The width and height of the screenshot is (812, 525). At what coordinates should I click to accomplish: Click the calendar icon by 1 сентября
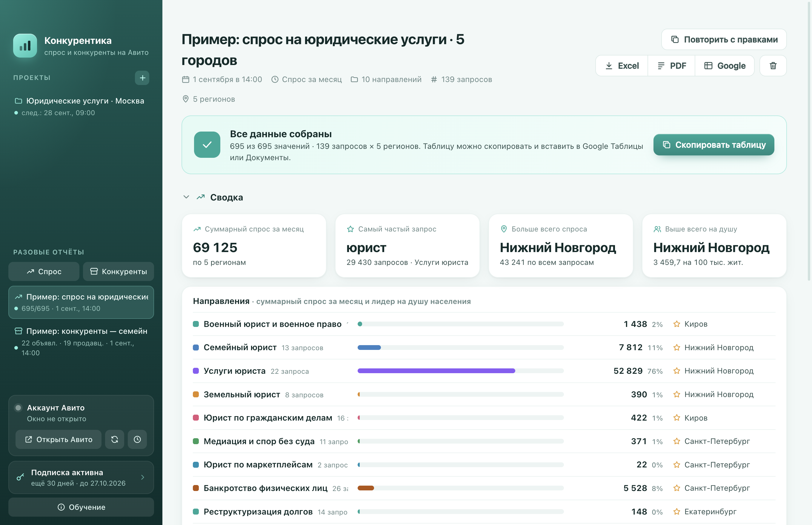[186, 79]
